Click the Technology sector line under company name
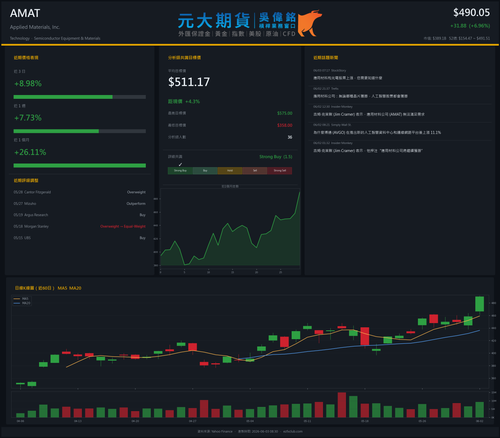 [55, 38]
